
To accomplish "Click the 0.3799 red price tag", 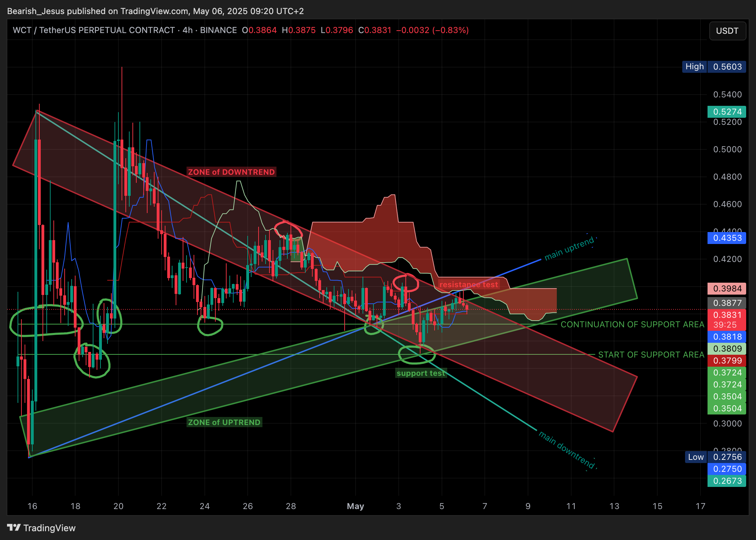I will (x=726, y=361).
